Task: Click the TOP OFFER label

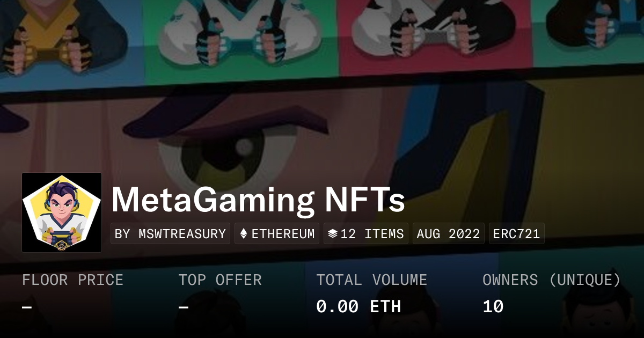Action: 220,280
